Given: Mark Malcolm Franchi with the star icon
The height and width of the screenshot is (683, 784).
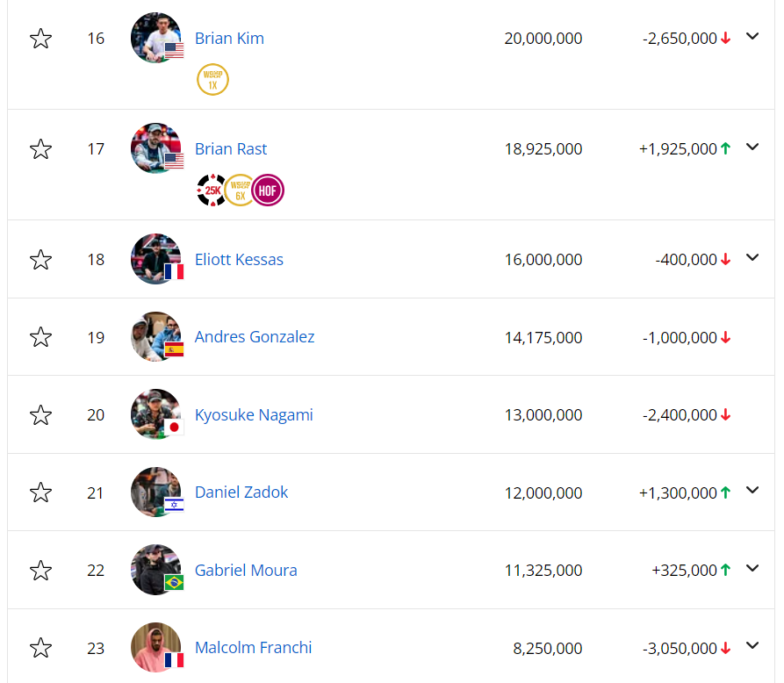Looking at the screenshot, I should pos(40,649).
